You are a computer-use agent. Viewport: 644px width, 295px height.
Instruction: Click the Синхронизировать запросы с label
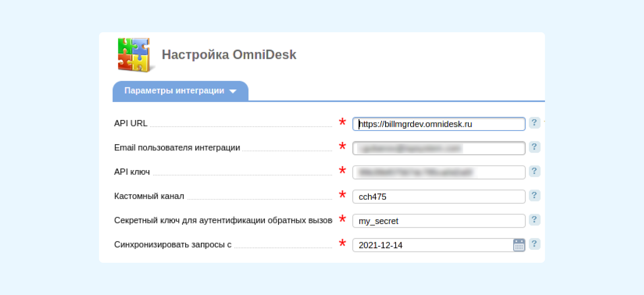pos(173,245)
